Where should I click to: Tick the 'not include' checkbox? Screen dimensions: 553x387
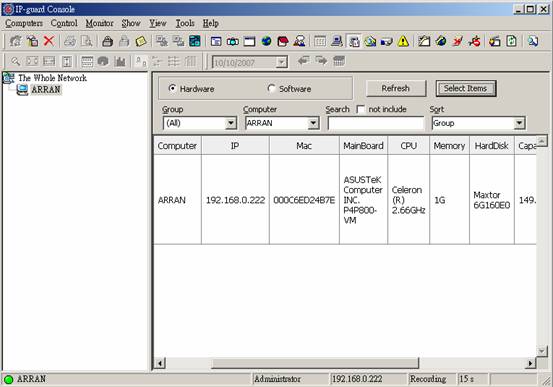360,109
